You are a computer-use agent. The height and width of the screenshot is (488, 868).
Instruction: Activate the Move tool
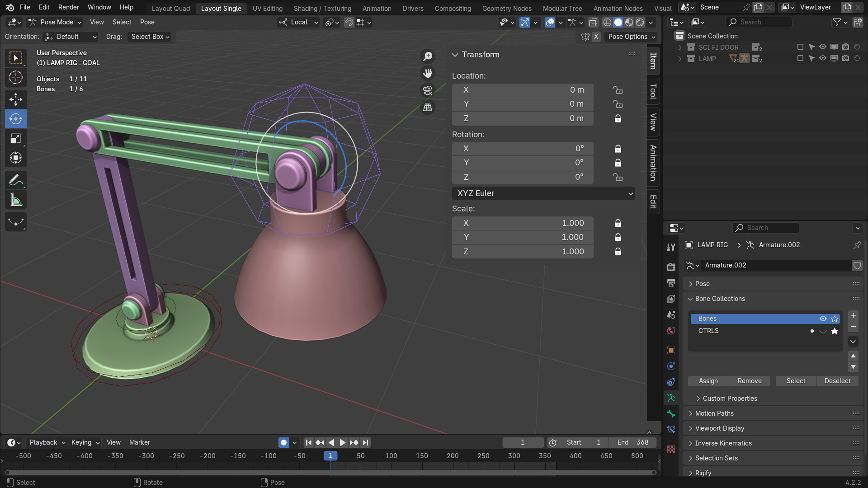[16, 99]
